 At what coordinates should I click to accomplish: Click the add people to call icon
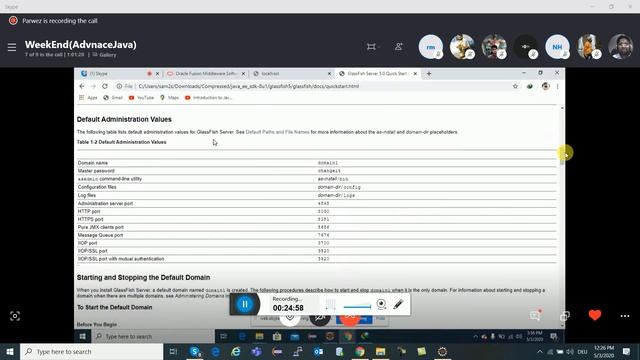click(x=399, y=47)
